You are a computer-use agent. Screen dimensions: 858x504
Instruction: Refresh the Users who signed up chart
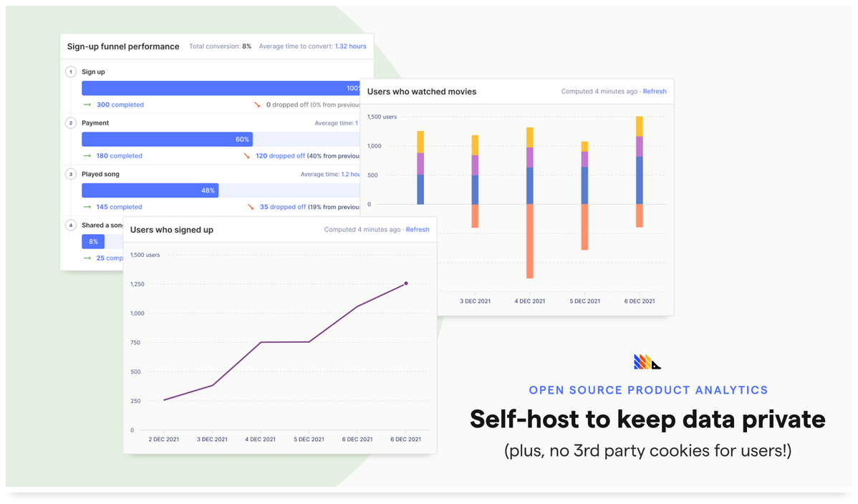[418, 229]
